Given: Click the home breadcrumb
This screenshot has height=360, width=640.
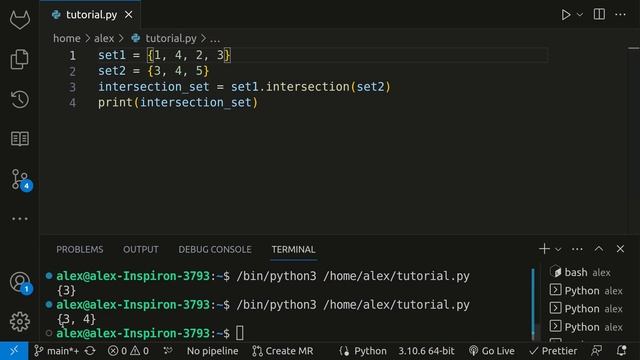Looking at the screenshot, I should (x=67, y=38).
